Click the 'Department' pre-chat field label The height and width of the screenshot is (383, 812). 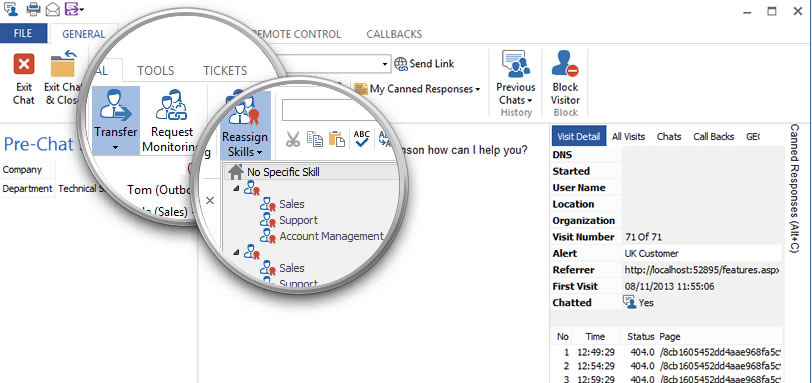point(27,189)
